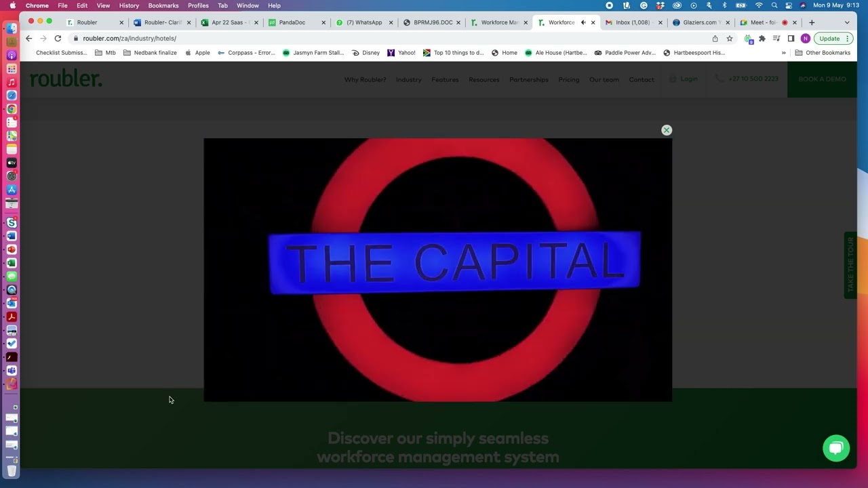
Task: Open the Jasmyn Farm Stall bookmark
Action: click(313, 53)
